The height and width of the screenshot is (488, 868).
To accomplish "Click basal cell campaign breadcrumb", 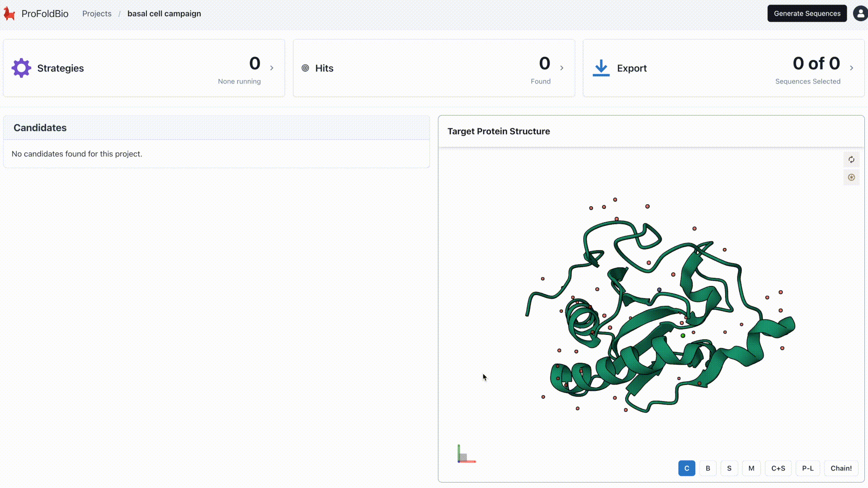I will 164,14.
